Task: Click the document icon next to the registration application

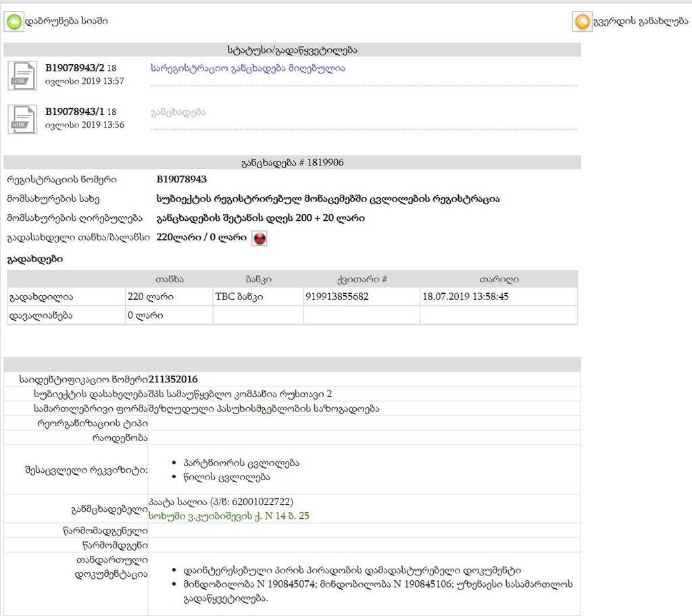Action: [22, 76]
